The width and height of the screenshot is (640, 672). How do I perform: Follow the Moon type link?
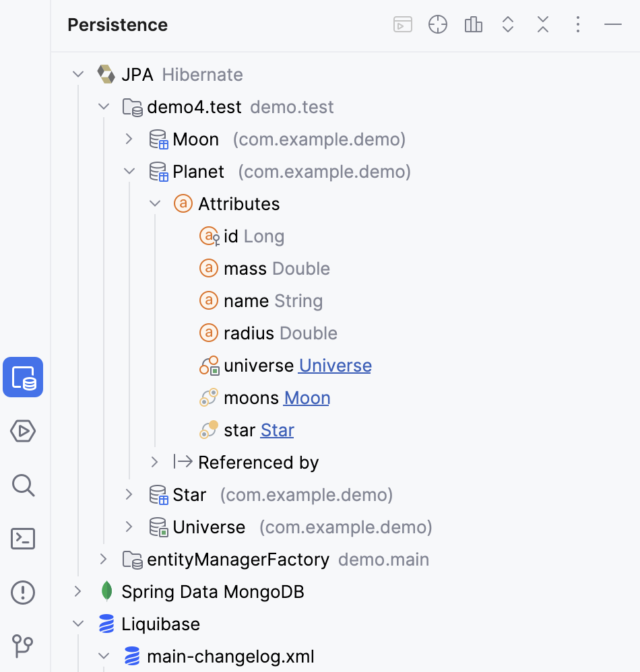click(x=307, y=398)
